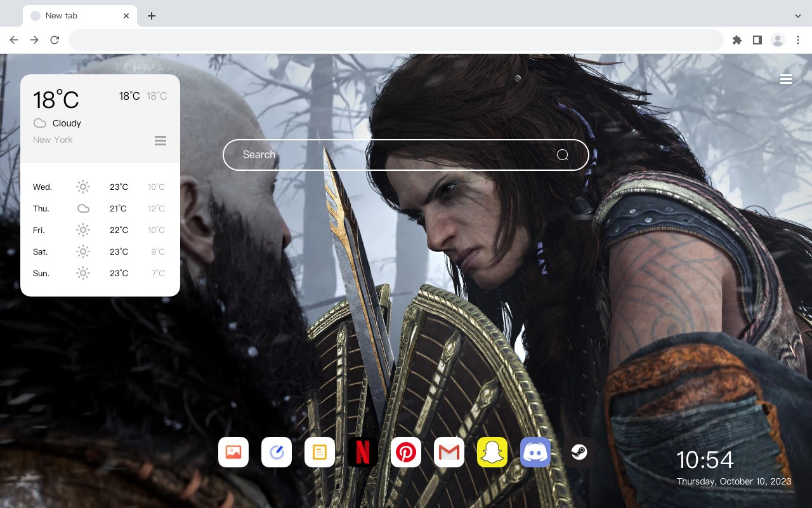This screenshot has height=508, width=812.
Task: Expand the tab search dropdown arrow
Action: 798,16
